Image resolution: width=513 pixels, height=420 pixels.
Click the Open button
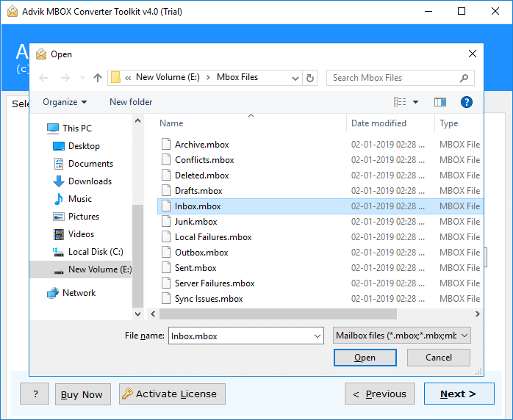pos(365,358)
